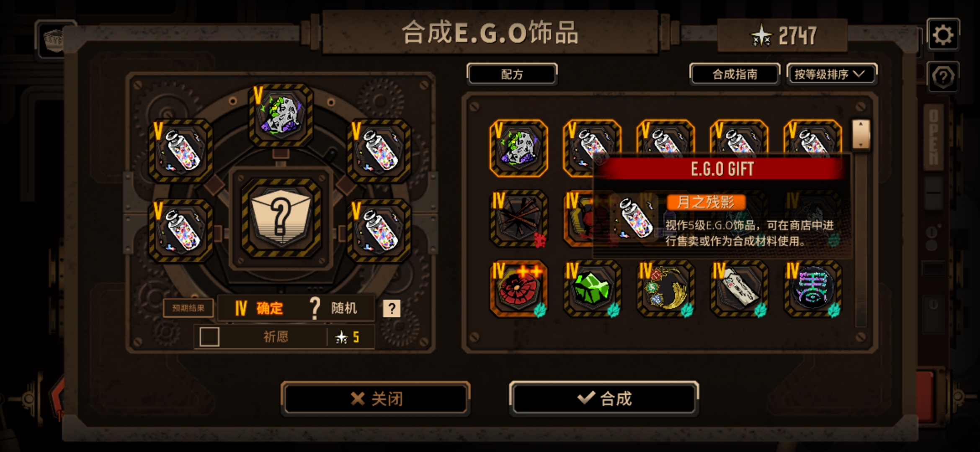Open the 配方 recipe tab
Image resolution: width=980 pixels, height=452 pixels.
pyautogui.click(x=512, y=74)
